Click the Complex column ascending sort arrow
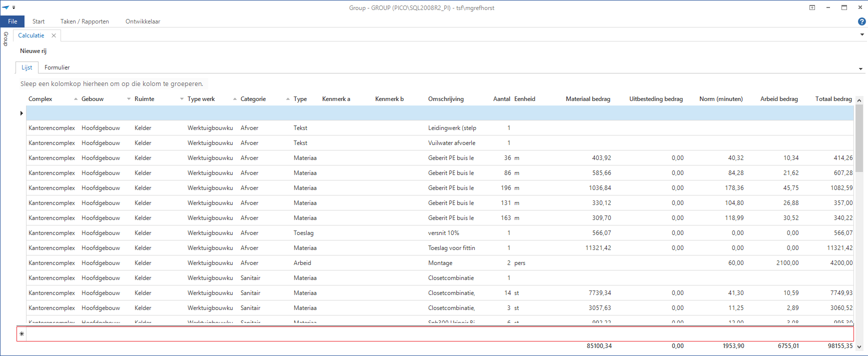The image size is (868, 356). coord(76,99)
